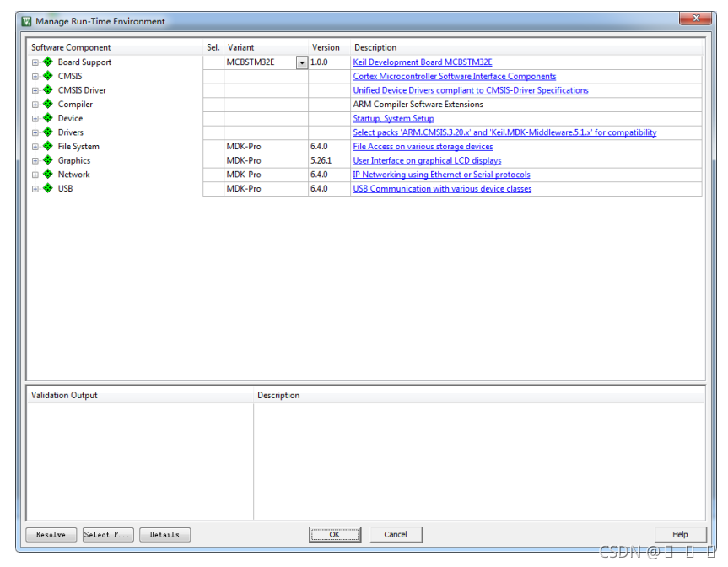Screen dimensions: 728x567
Task: Close the Manage Run-Time Environment dialog
Action: [x=695, y=18]
